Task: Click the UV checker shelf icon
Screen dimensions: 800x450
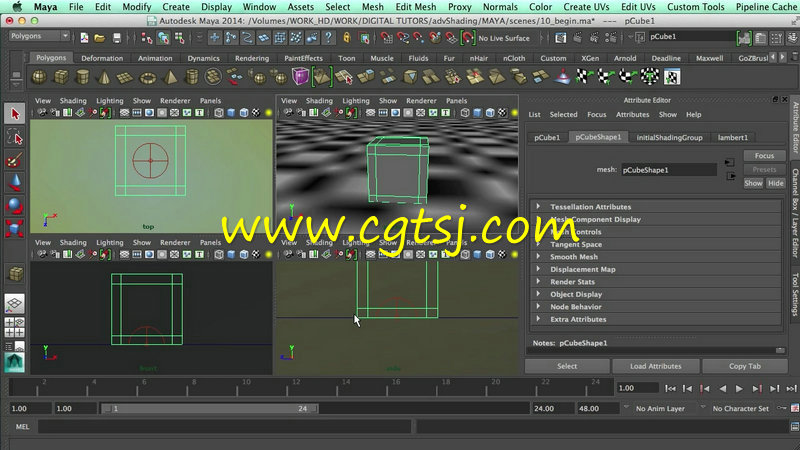Action: 672,78
